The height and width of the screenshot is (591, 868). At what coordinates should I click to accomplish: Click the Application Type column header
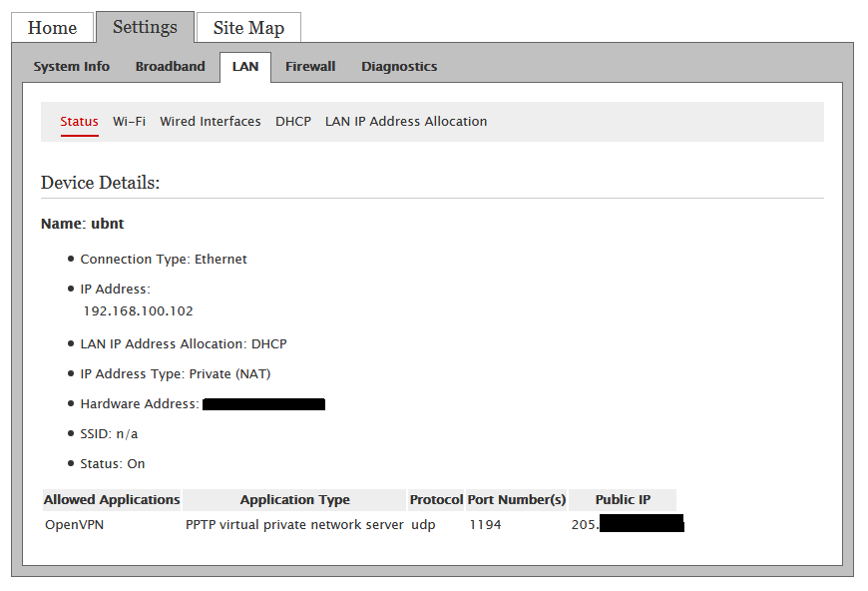point(294,500)
